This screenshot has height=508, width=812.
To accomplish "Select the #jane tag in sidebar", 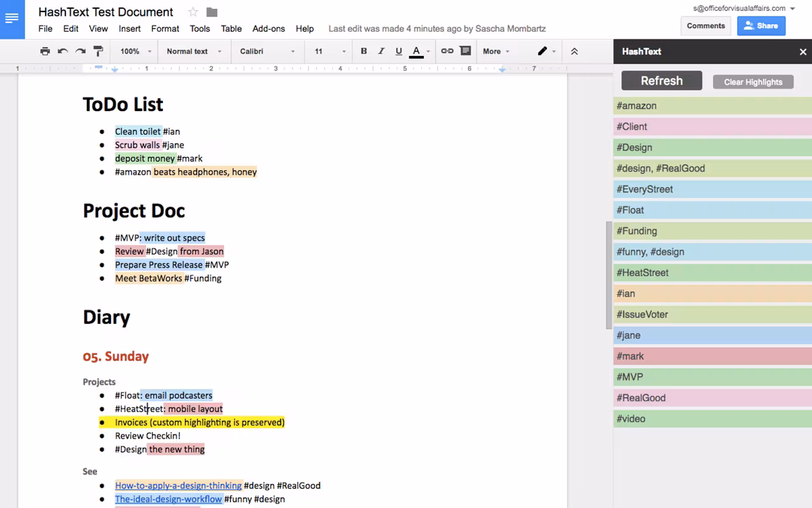I will point(712,335).
